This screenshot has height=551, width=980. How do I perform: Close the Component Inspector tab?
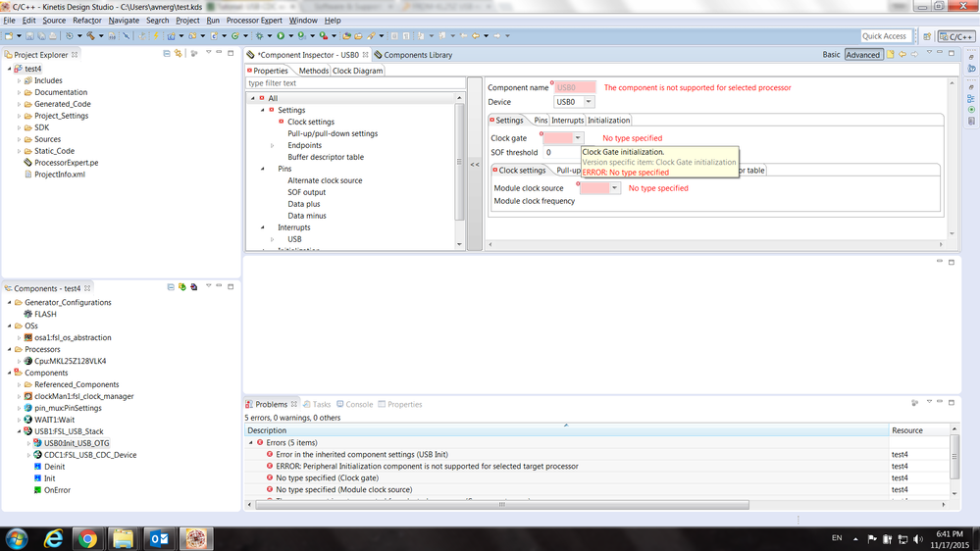[366, 55]
